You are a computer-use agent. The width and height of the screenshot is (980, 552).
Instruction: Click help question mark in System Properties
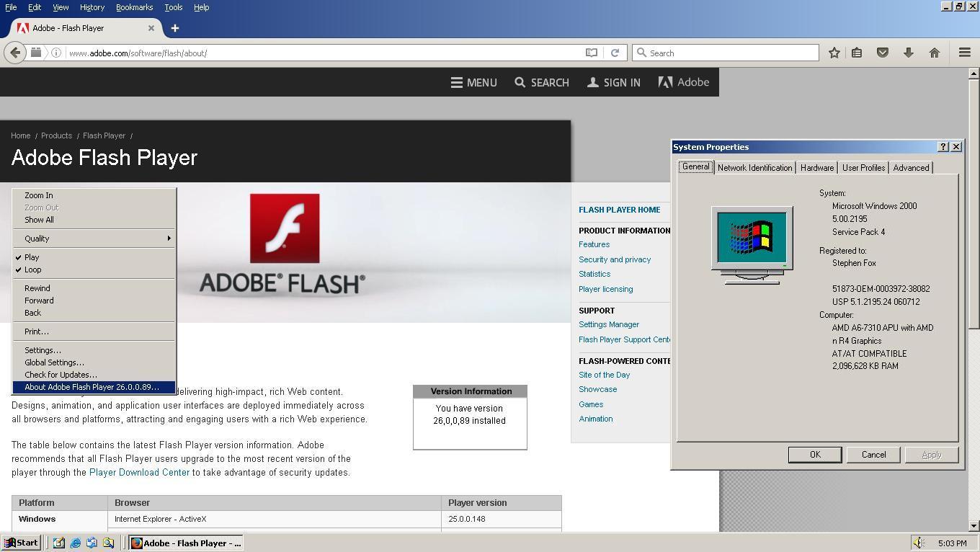(x=943, y=146)
